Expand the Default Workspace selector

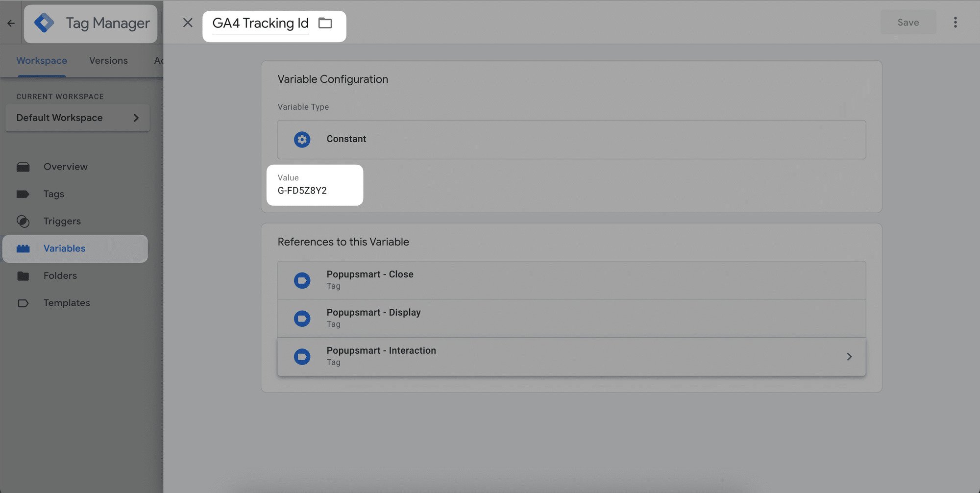(x=77, y=118)
